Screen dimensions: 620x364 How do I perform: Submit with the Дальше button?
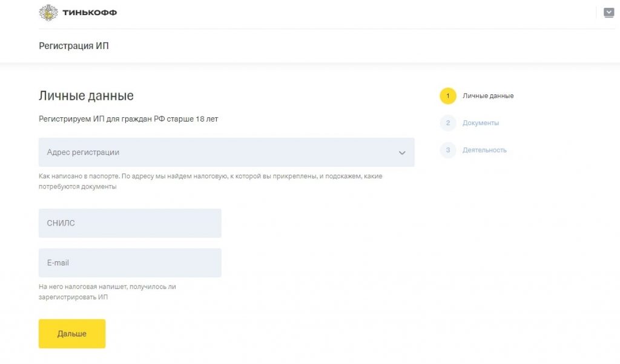point(72,334)
